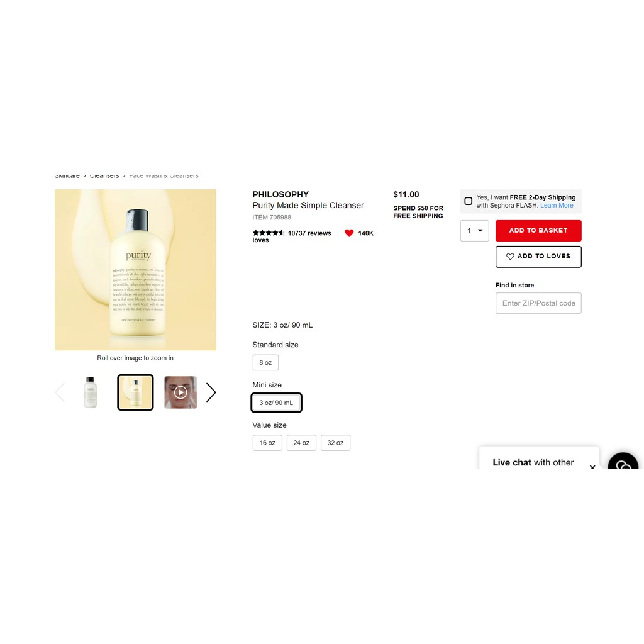Click the red heart loves icon

tap(348, 233)
